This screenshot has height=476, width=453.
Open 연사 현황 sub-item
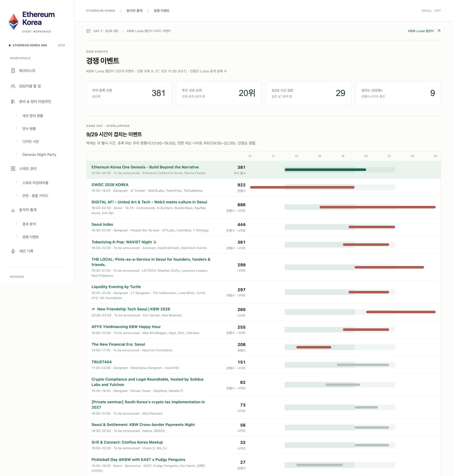(x=29, y=129)
